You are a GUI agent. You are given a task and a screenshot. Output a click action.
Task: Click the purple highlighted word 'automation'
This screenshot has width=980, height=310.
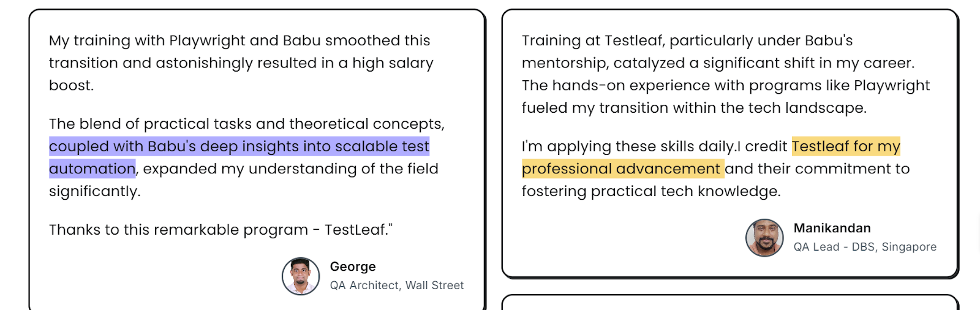click(92, 168)
